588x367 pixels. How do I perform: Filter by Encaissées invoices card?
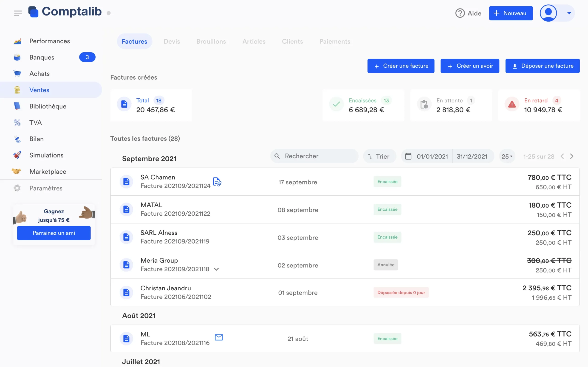(x=363, y=105)
